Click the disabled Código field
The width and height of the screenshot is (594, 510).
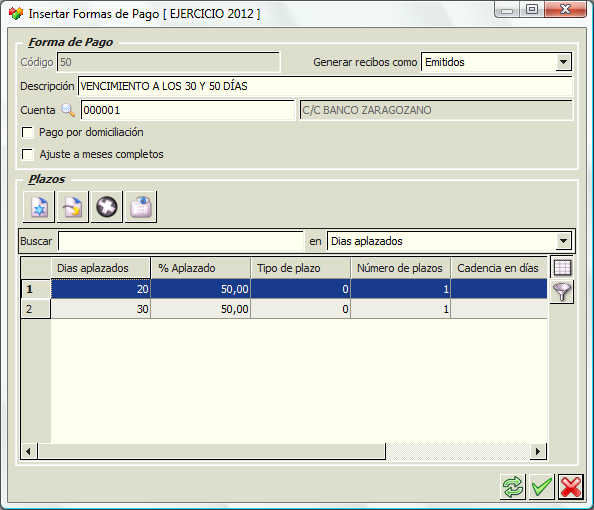pyautogui.click(x=169, y=62)
